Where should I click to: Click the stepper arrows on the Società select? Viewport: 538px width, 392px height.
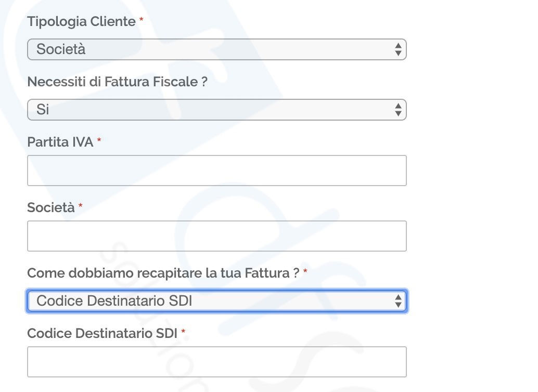coord(398,49)
